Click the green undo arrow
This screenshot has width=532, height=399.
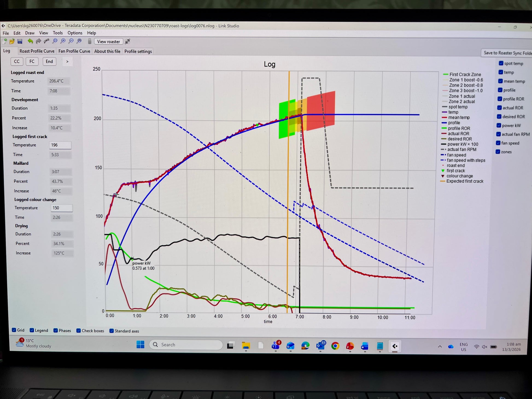tap(30, 41)
